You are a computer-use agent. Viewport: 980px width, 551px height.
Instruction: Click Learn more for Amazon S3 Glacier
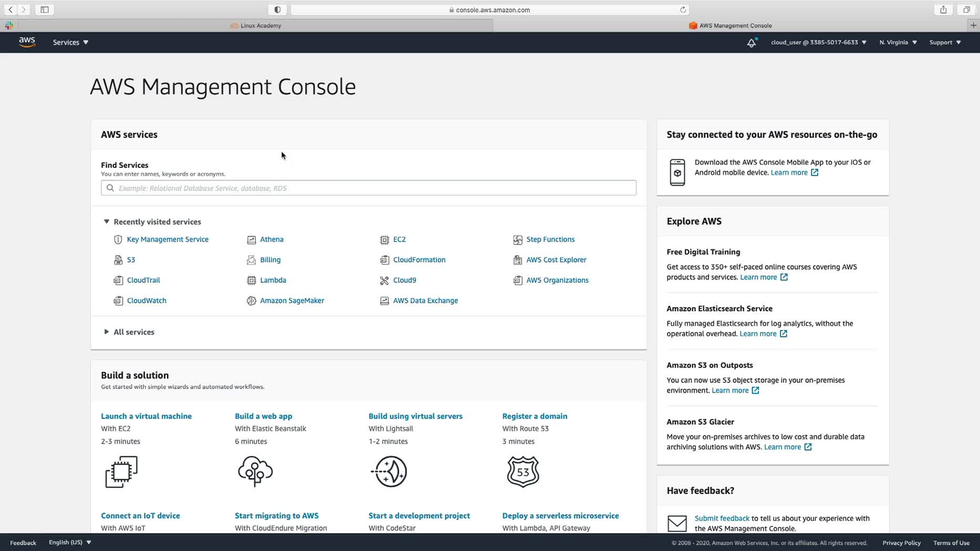click(x=788, y=447)
